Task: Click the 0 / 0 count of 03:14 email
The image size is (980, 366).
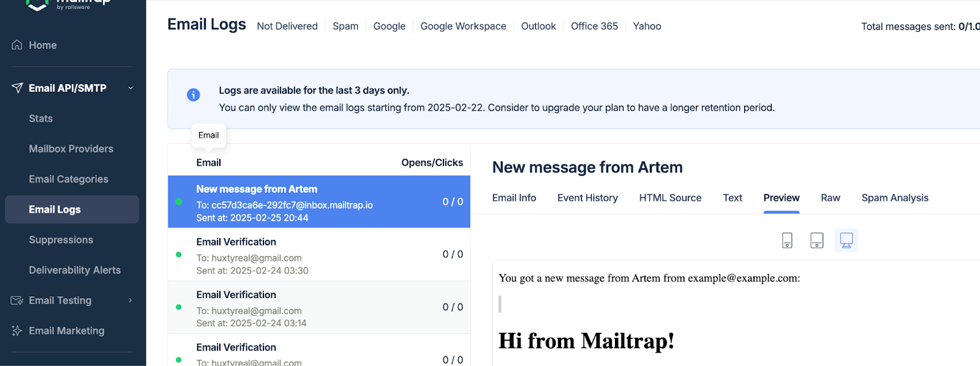Action: pyautogui.click(x=453, y=307)
